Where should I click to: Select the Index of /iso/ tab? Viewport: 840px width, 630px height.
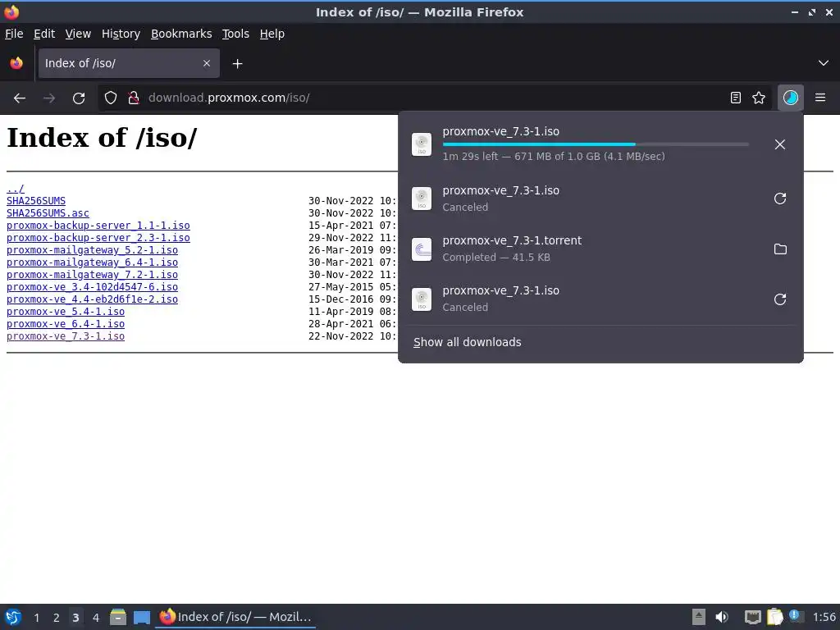(x=129, y=63)
